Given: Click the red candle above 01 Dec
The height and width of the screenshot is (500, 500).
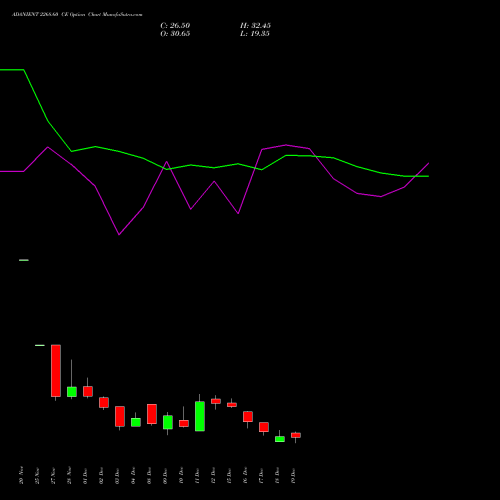Looking at the screenshot, I should click(88, 391).
